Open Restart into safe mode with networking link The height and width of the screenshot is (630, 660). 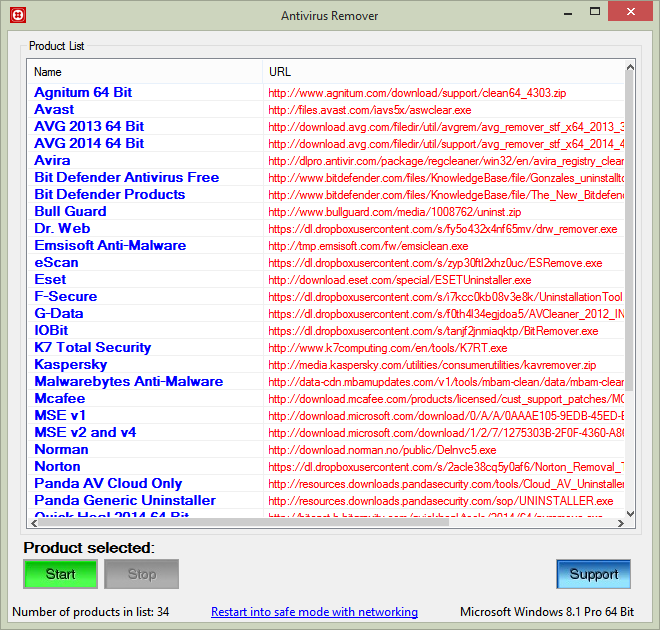coord(314,611)
